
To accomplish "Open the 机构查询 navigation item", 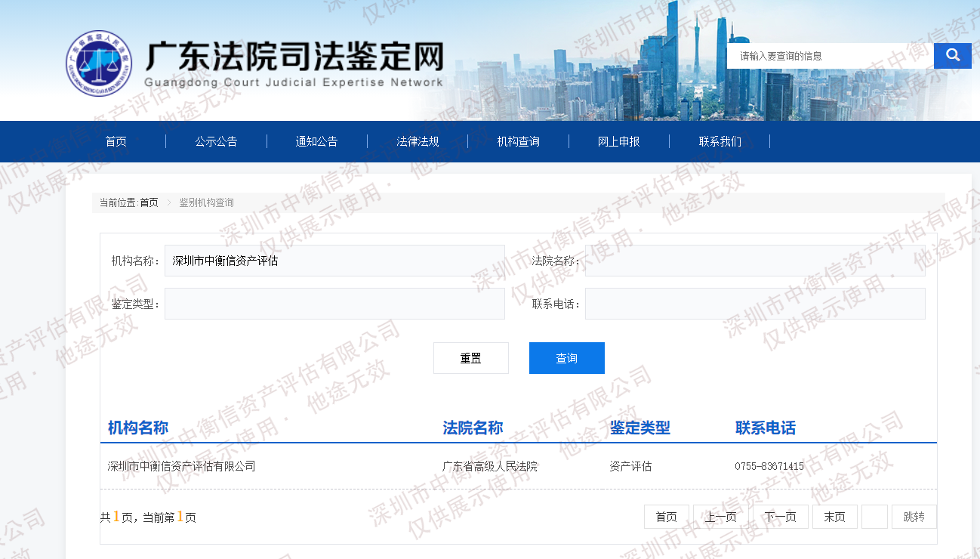I will [518, 141].
